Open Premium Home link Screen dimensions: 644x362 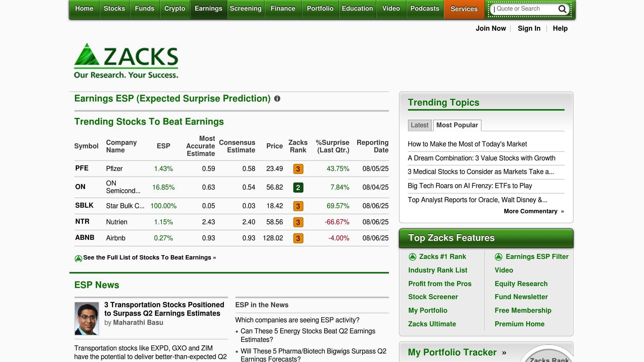tap(519, 324)
